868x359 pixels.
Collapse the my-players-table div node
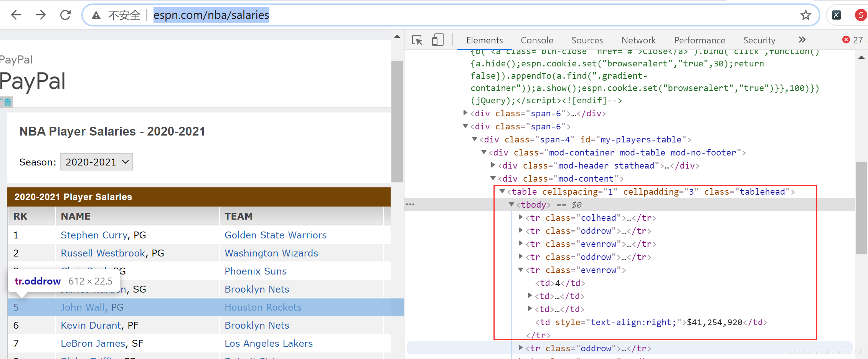475,139
